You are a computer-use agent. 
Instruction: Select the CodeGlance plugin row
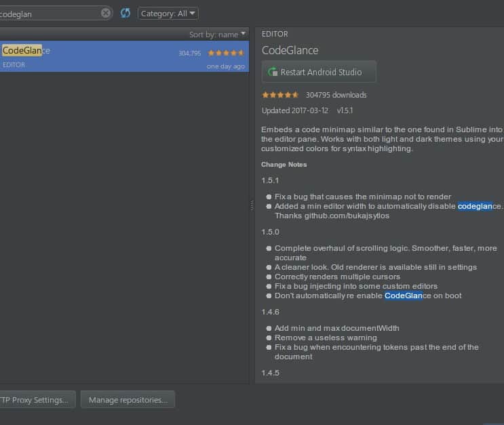click(x=124, y=56)
